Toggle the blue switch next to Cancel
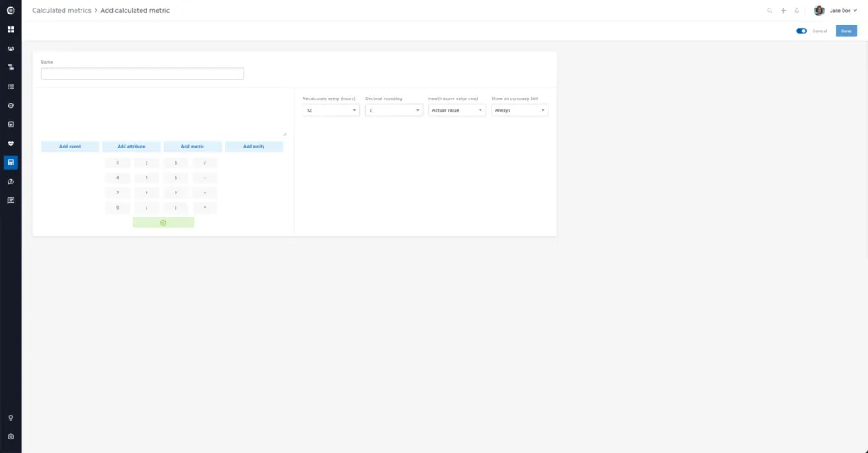Image resolution: width=868 pixels, height=453 pixels. pos(801,31)
